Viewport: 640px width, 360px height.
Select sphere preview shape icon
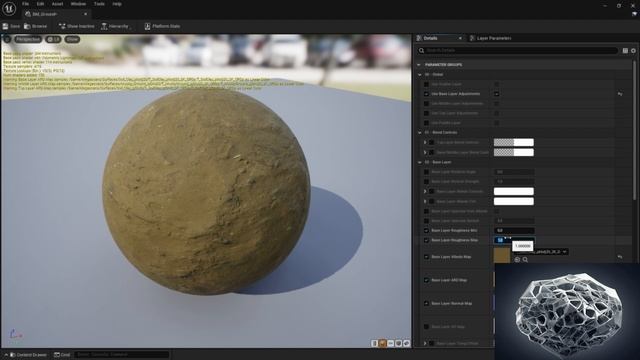coord(382,343)
